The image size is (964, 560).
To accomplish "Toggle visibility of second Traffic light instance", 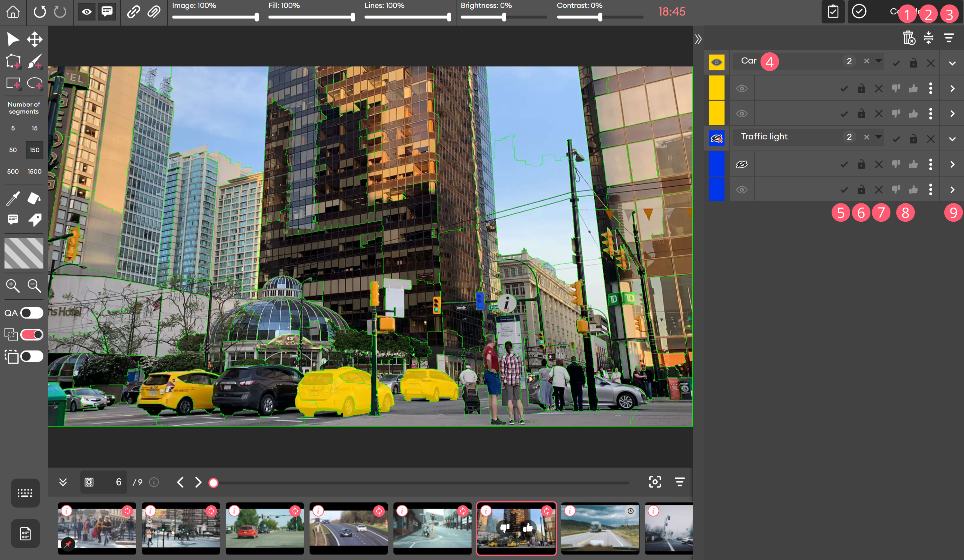I will [x=742, y=190].
